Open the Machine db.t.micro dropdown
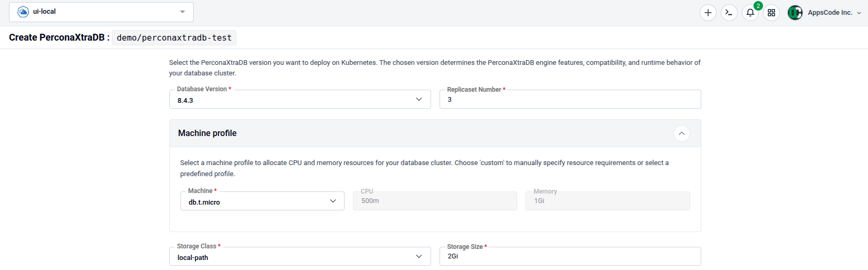Image resolution: width=868 pixels, height=270 pixels. coord(262,201)
